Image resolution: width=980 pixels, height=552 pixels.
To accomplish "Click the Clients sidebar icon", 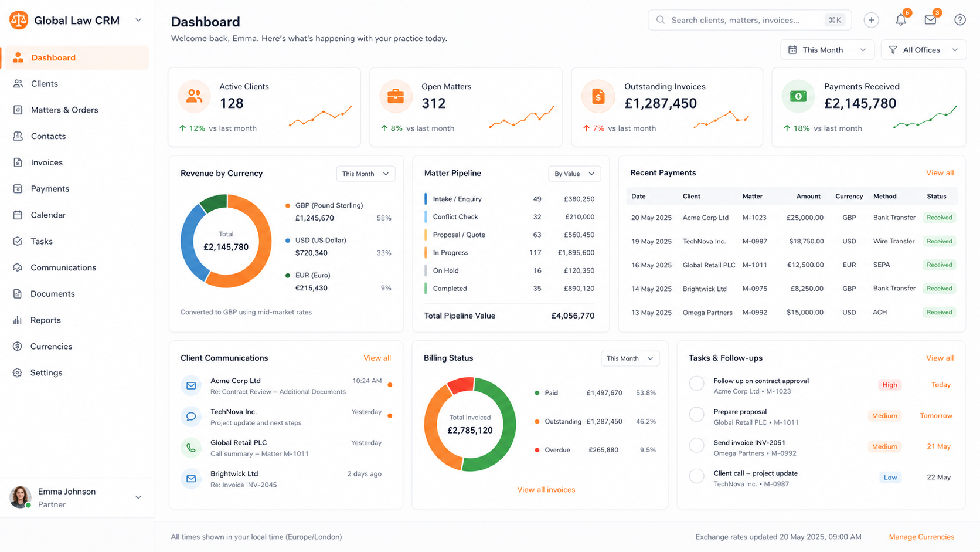I will [x=18, y=84].
